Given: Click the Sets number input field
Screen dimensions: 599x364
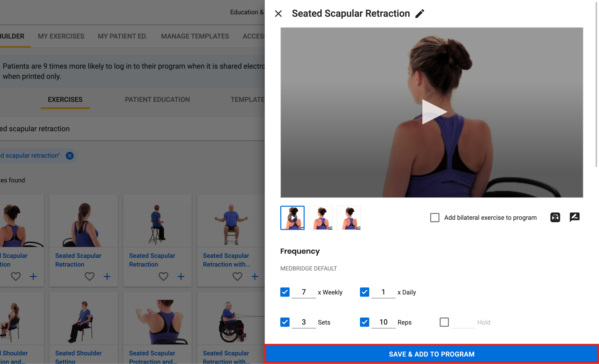Looking at the screenshot, I should pyautogui.click(x=304, y=322).
